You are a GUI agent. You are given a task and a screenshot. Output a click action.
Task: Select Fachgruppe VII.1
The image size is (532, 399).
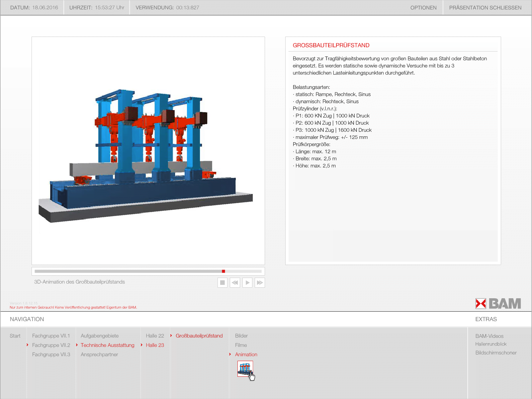[51, 336]
